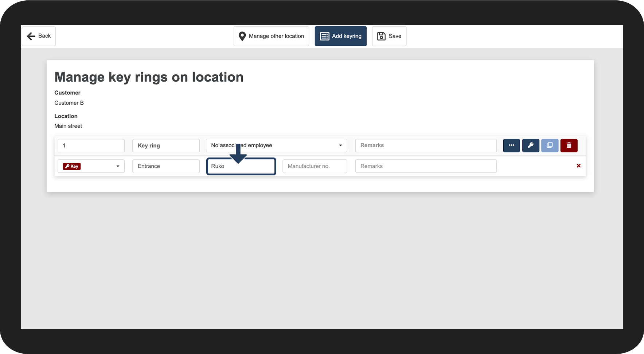This screenshot has height=354, width=644.
Task: Click the blue key icon button
Action: [x=531, y=145]
